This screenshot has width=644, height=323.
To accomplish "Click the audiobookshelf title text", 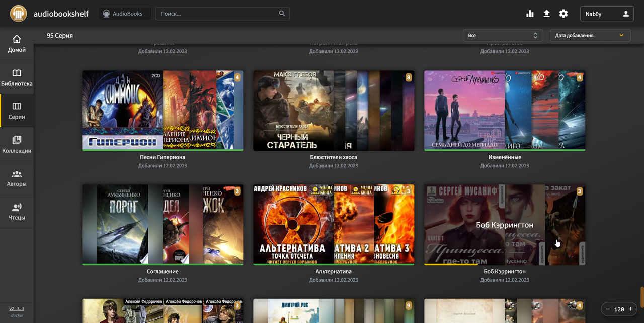I will click(x=61, y=14).
